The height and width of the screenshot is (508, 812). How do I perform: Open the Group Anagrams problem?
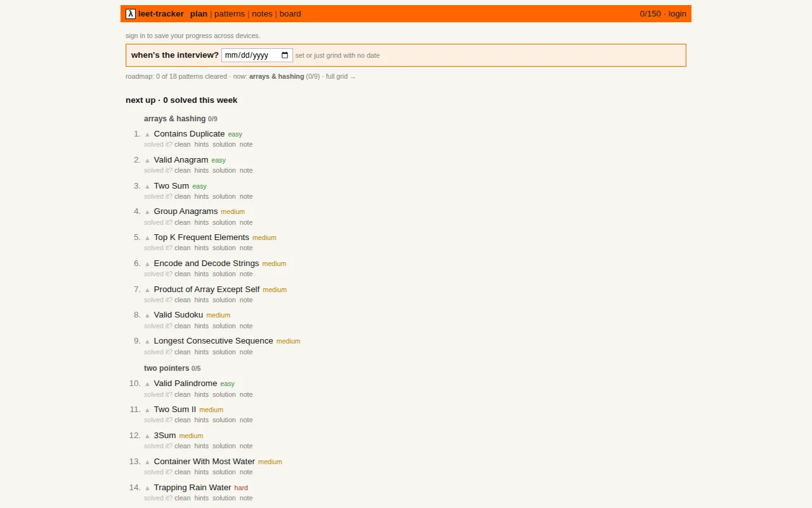(x=186, y=211)
